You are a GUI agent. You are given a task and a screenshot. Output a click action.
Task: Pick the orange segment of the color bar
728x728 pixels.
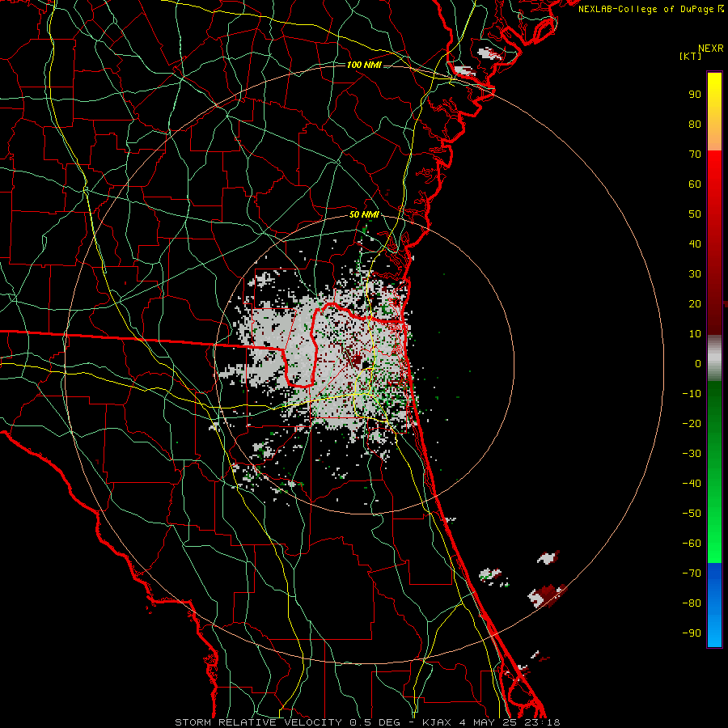pos(714,134)
